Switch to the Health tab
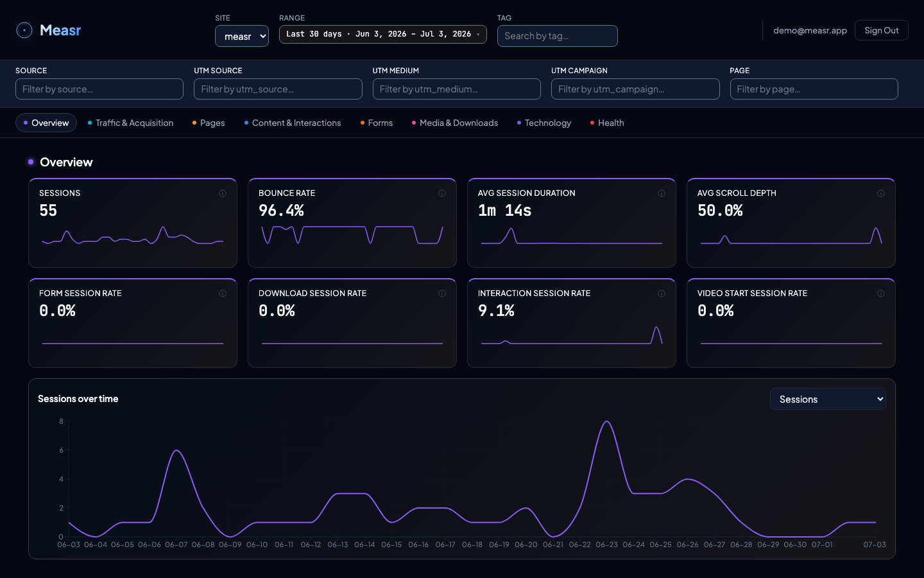924x578 pixels. 607,123
